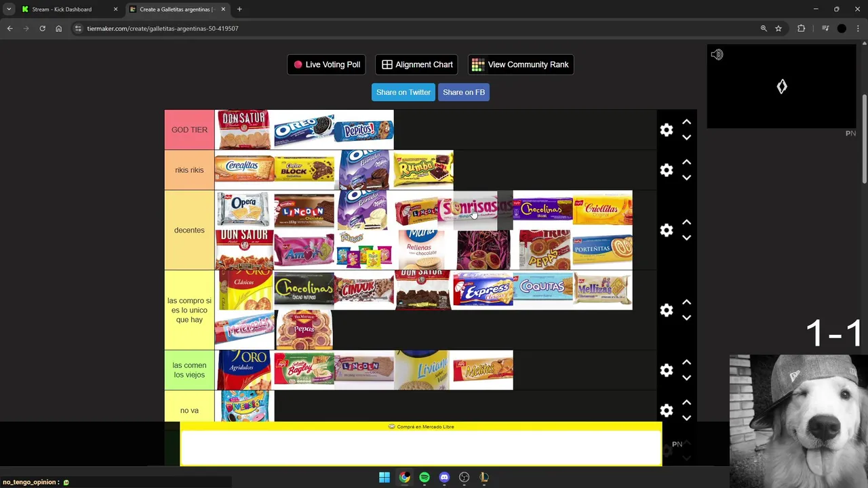This screenshot has height=488, width=868.
Task: Move no va row up
Action: tap(686, 403)
